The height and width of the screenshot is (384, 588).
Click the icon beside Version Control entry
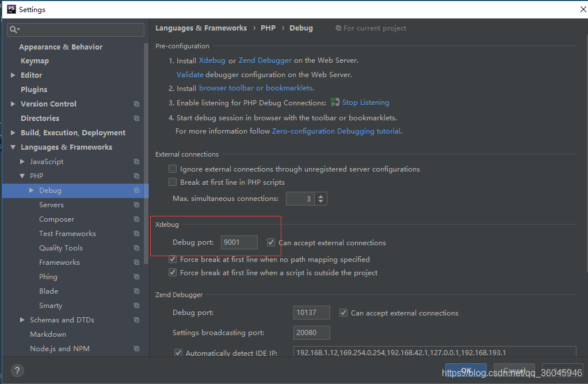tap(136, 104)
